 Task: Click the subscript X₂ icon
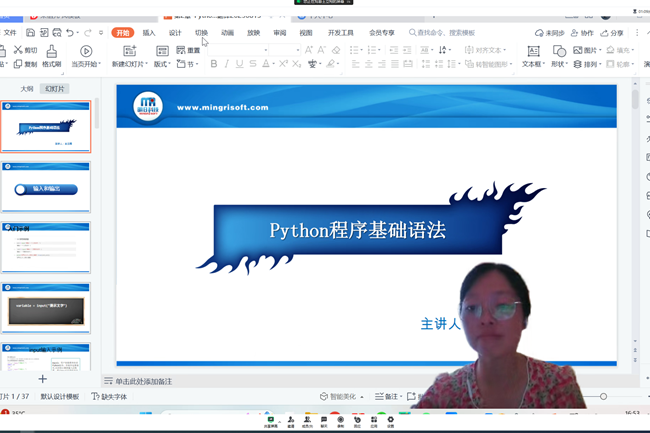tap(296, 64)
